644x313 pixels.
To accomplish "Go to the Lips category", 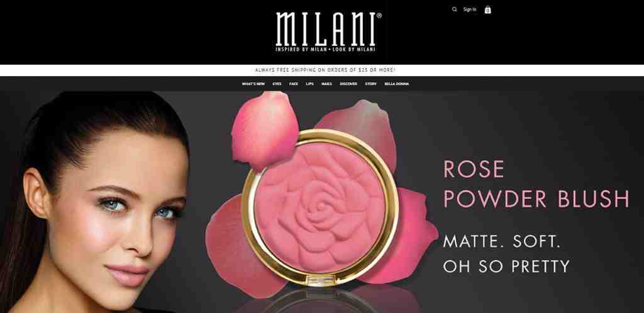I will pos(309,84).
